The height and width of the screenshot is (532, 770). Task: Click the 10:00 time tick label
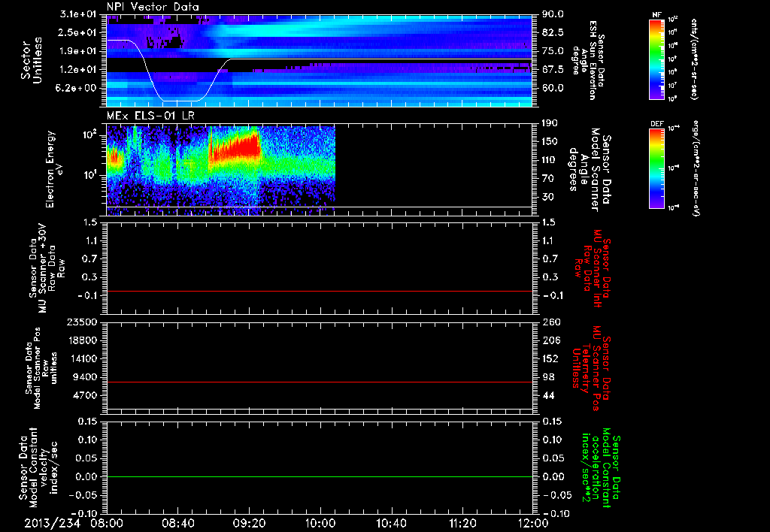(320, 523)
